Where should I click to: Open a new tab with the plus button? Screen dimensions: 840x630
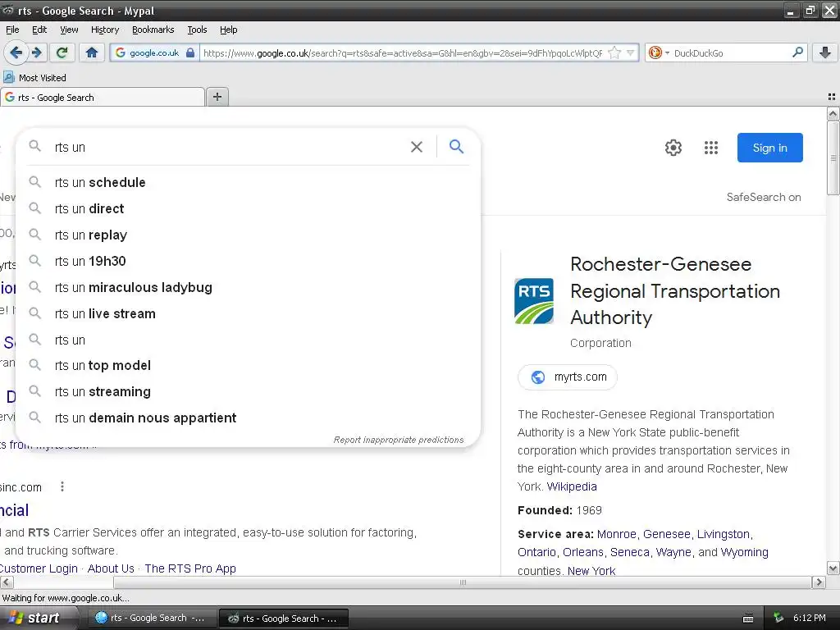217,97
